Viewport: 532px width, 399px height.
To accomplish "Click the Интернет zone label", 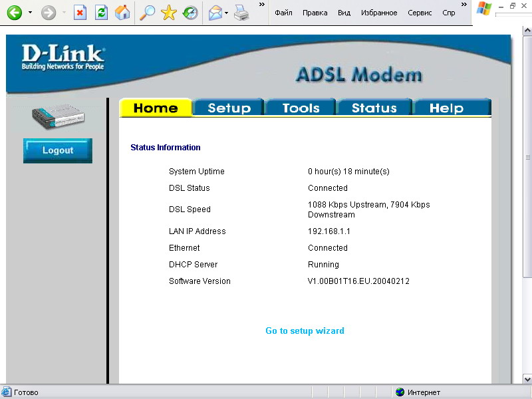I will (424, 392).
